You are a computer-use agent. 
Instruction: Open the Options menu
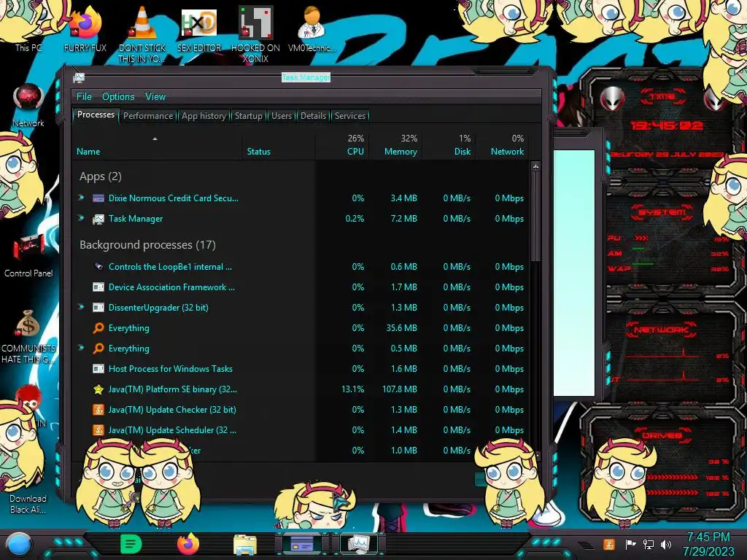point(118,97)
